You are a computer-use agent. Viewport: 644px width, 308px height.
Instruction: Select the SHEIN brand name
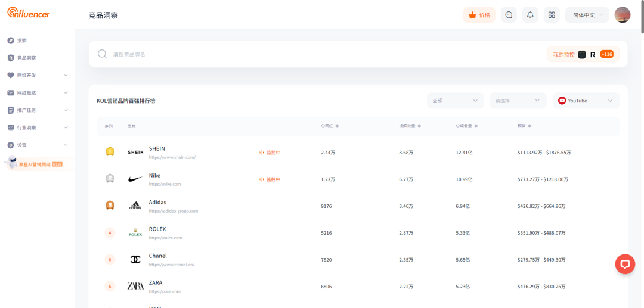click(157, 148)
